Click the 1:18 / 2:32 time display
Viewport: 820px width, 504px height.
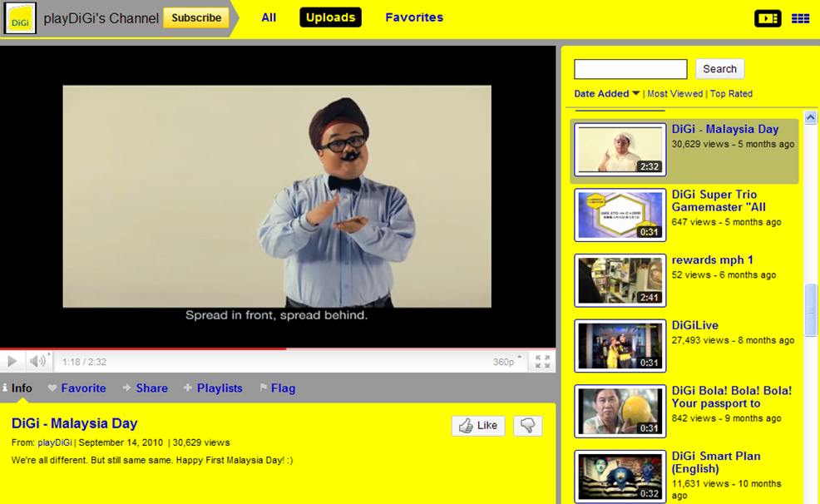coord(84,362)
